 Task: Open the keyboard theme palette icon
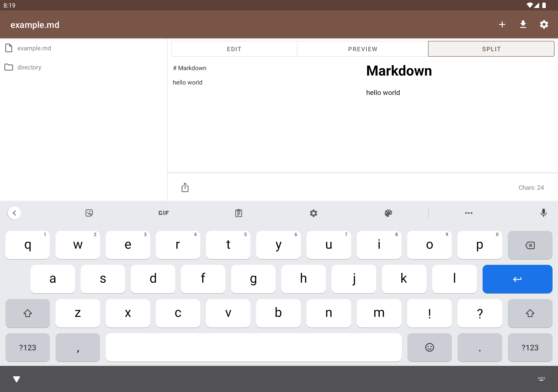(388, 213)
